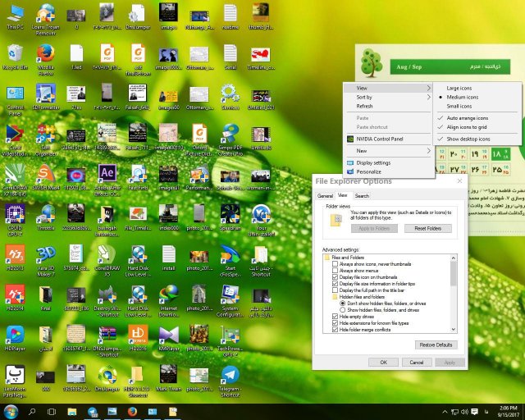Viewport: 525px width, 420px height.
Task: Click the Restore Defaults button
Action: click(x=436, y=345)
